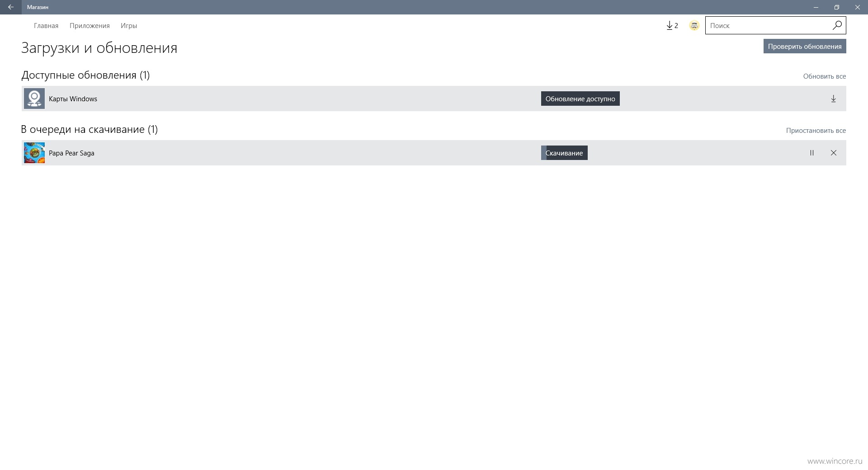868x470 pixels.
Task: Click the Скачивание progress indicator
Action: [x=564, y=153]
